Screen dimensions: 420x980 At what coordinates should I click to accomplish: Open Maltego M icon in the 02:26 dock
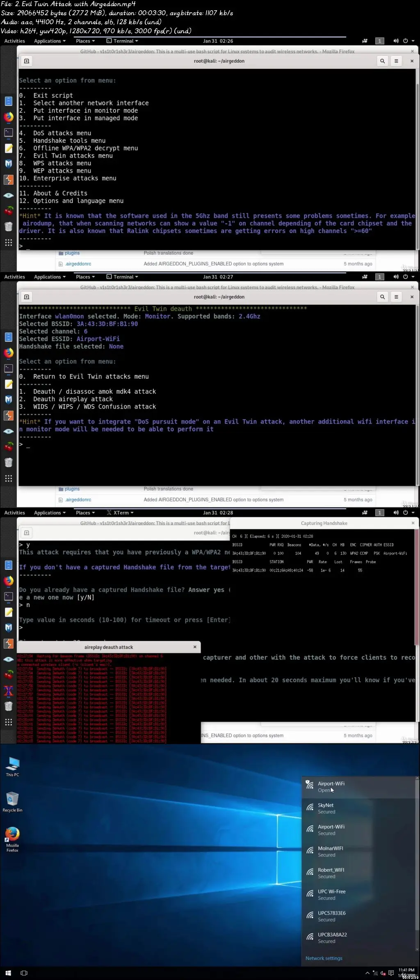click(x=9, y=164)
